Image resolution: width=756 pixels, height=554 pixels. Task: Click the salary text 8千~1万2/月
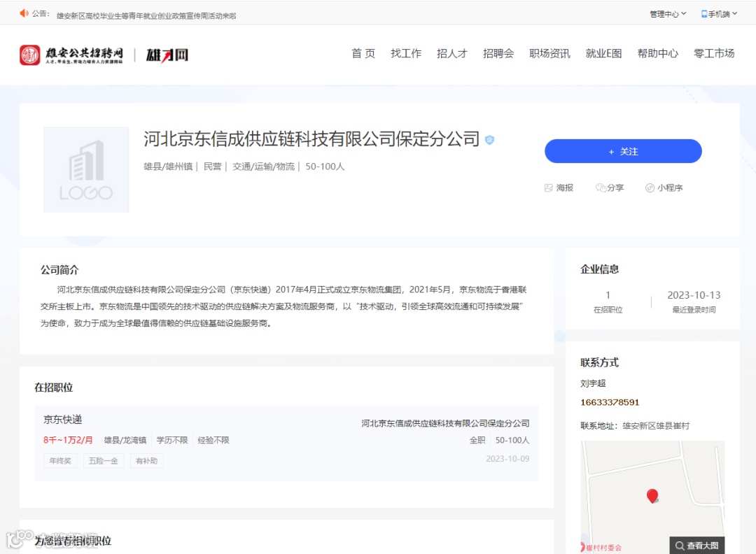tap(68, 440)
